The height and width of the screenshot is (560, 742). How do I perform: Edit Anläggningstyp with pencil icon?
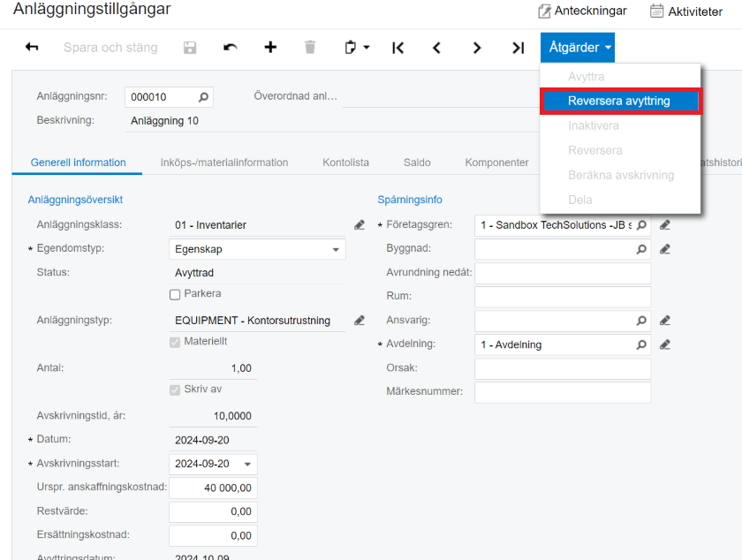pos(360,321)
